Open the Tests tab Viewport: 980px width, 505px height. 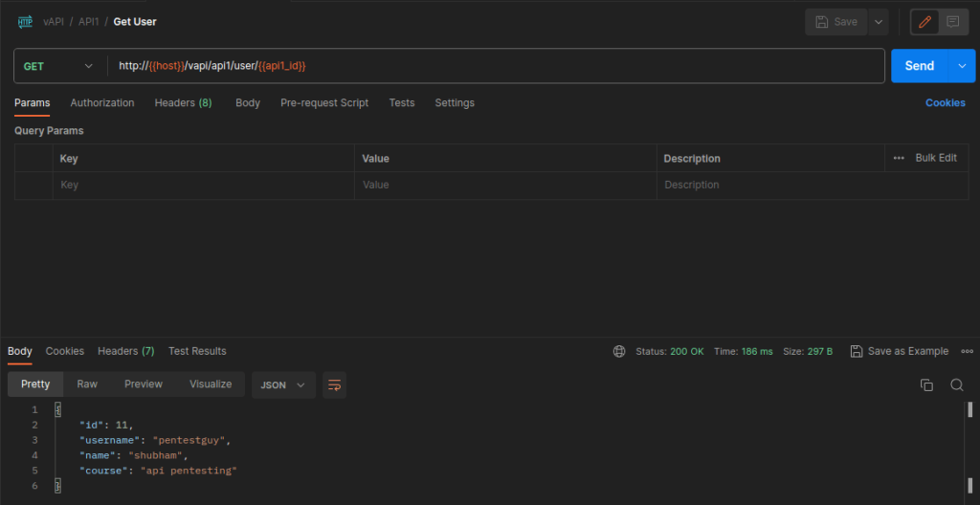[401, 102]
